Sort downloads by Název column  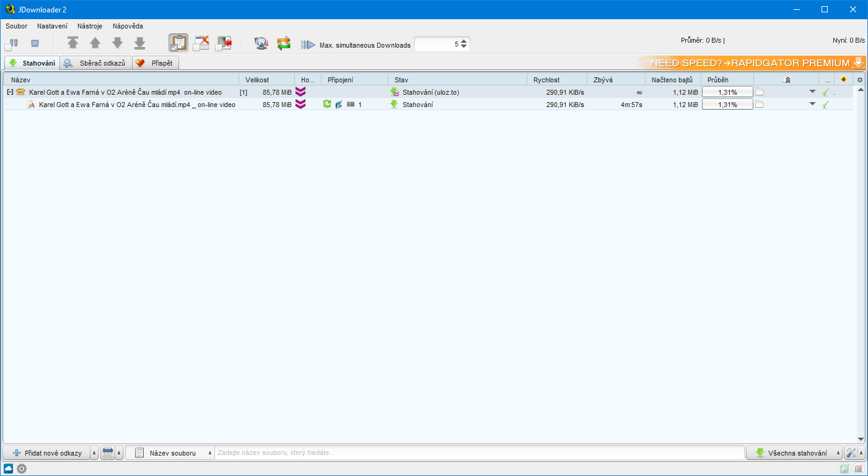pos(121,80)
